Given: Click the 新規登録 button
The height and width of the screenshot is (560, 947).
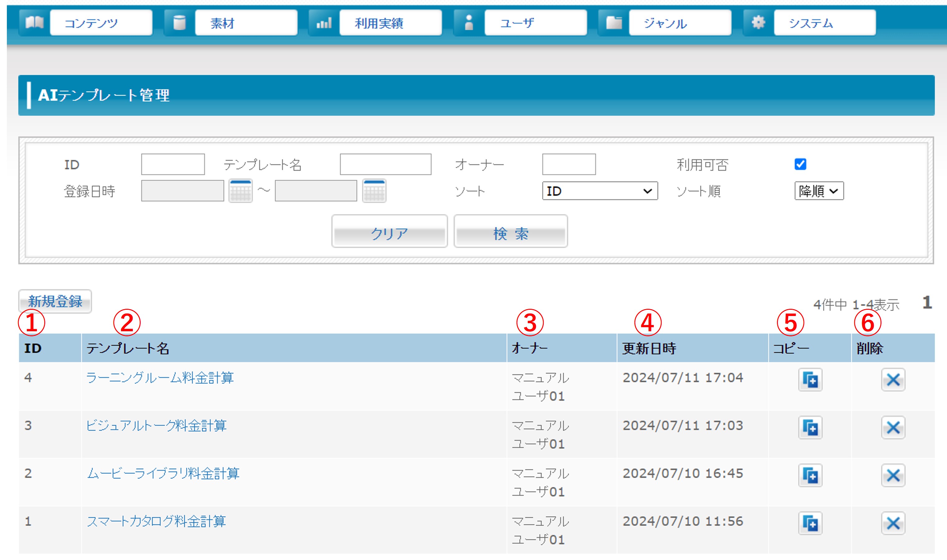Looking at the screenshot, I should pyautogui.click(x=55, y=301).
